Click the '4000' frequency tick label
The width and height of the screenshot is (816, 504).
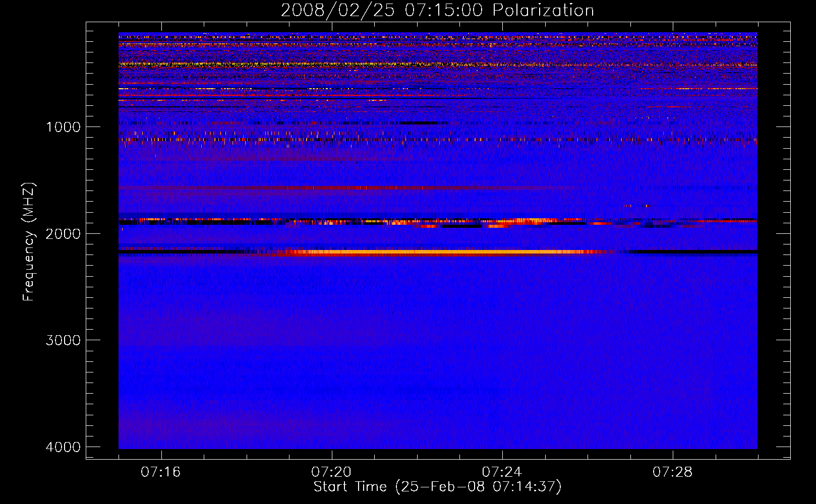pyautogui.click(x=63, y=447)
